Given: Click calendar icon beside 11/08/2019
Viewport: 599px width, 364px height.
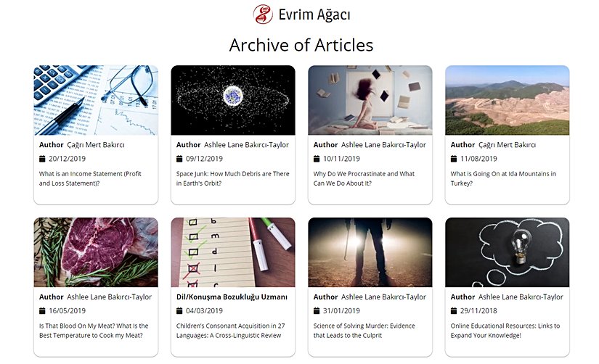Looking at the screenshot, I should 454,159.
